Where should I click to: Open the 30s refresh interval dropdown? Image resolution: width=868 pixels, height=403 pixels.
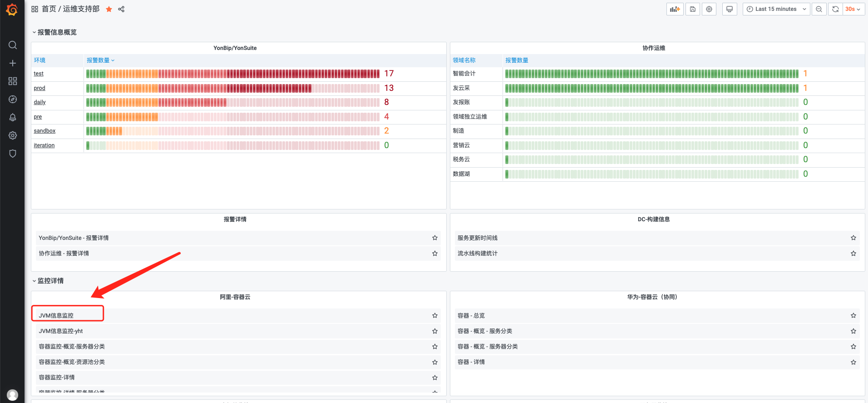853,9
